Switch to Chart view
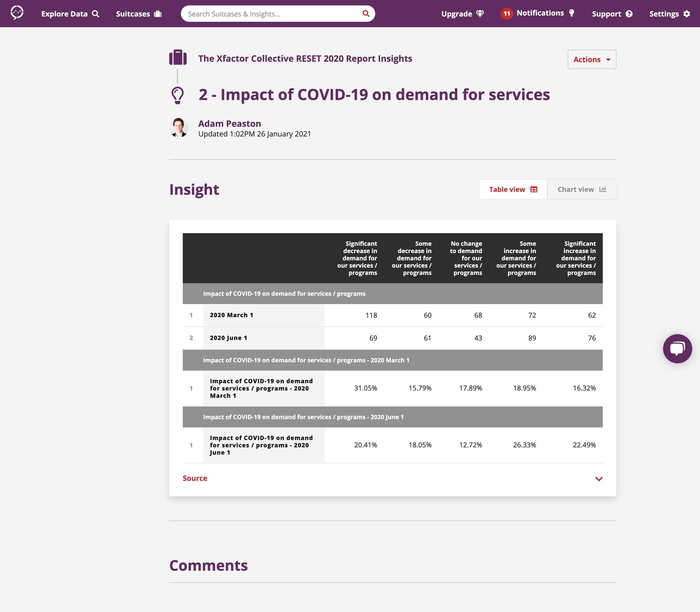 (581, 189)
